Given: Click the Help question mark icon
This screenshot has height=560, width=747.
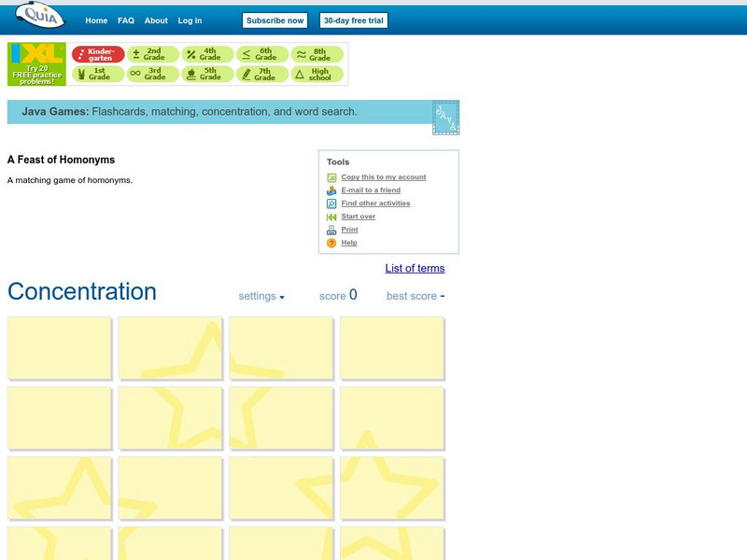Looking at the screenshot, I should coord(331,244).
